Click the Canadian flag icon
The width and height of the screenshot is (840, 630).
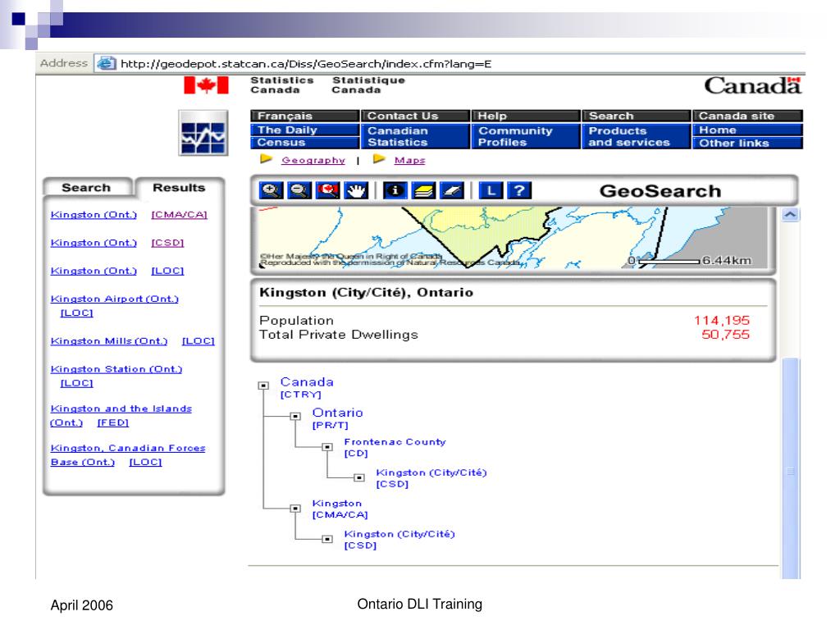[x=206, y=85]
